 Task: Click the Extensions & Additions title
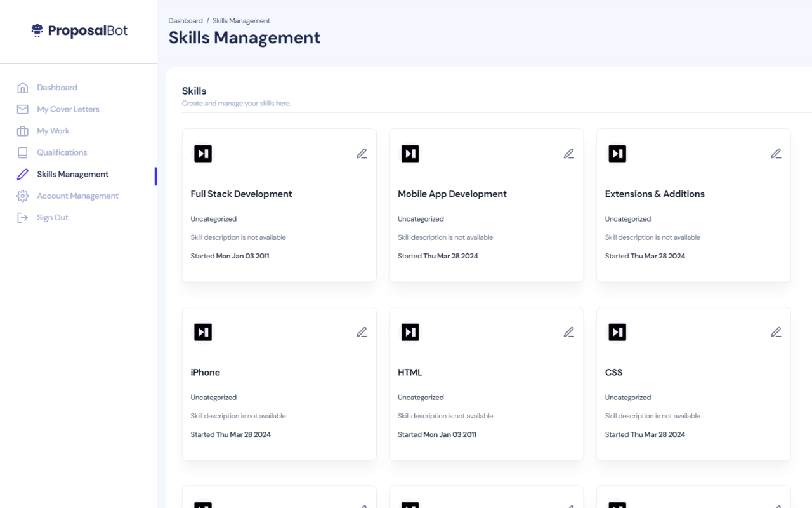(x=655, y=194)
